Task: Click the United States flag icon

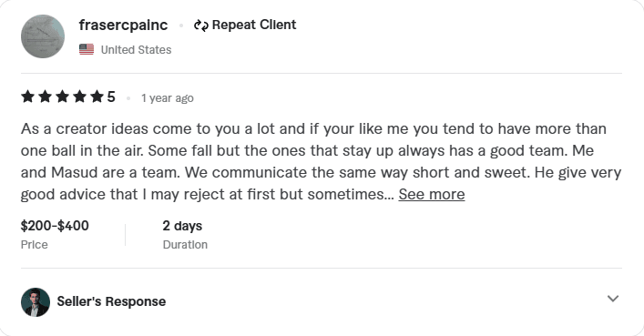Action: [x=87, y=49]
